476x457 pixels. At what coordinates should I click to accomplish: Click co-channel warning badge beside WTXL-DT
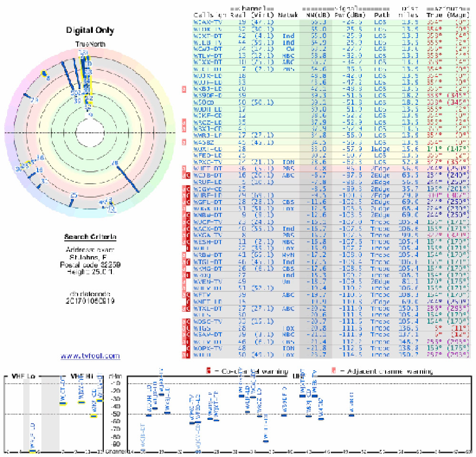tap(188, 308)
